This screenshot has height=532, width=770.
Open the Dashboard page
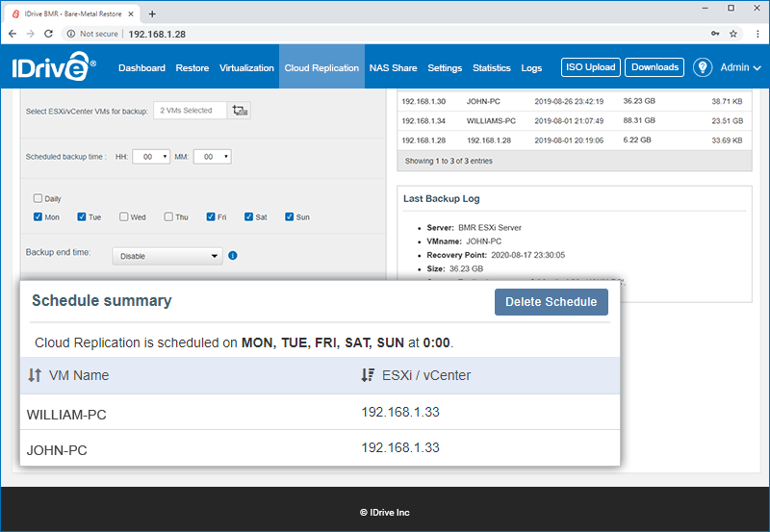tap(141, 67)
